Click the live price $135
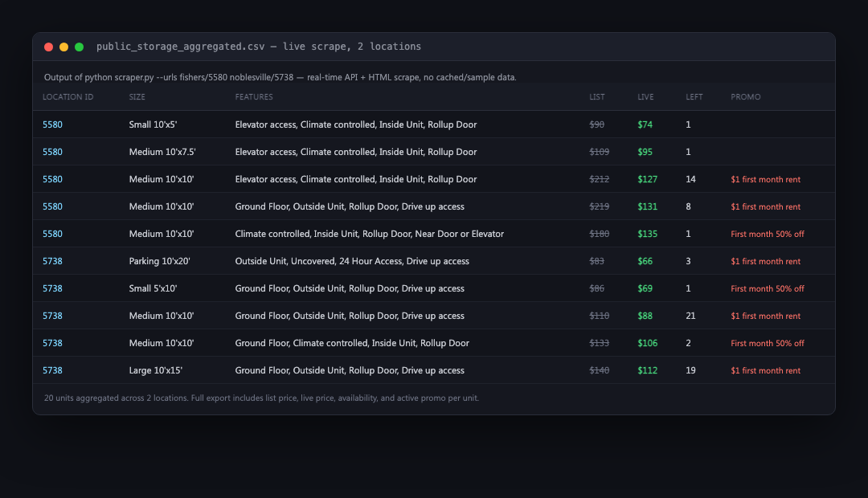Screen dimensions: 868x498 648,234
